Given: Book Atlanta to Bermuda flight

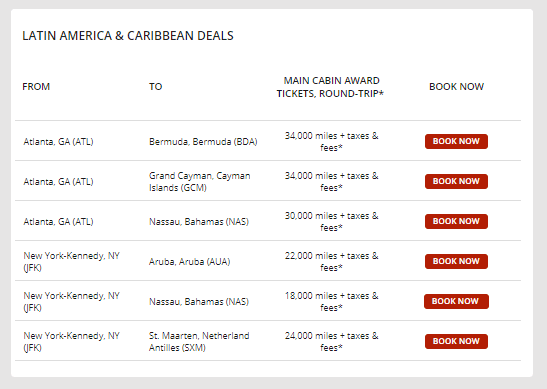Looking at the screenshot, I should (x=456, y=141).
